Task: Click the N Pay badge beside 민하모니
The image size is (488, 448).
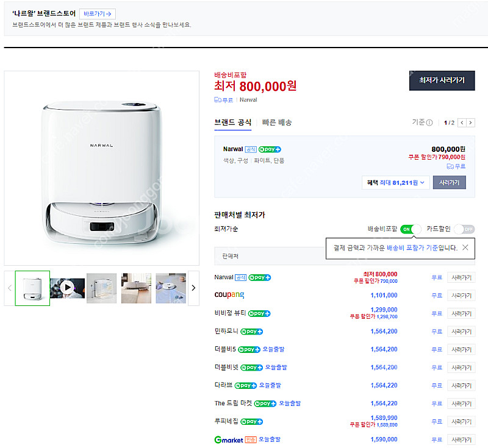Action: tap(251, 331)
